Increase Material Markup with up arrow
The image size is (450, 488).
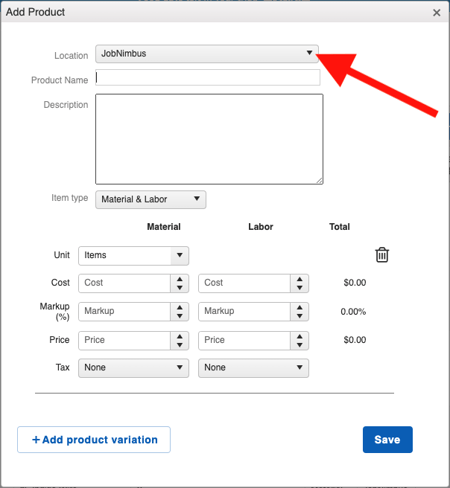pyautogui.click(x=180, y=307)
